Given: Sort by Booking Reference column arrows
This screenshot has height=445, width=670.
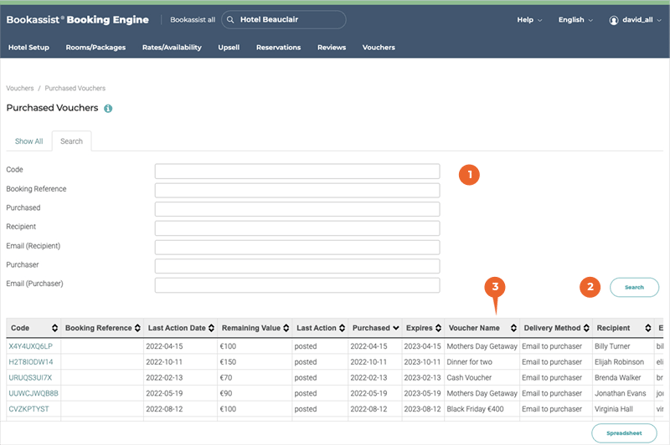Looking at the screenshot, I should click(x=138, y=328).
